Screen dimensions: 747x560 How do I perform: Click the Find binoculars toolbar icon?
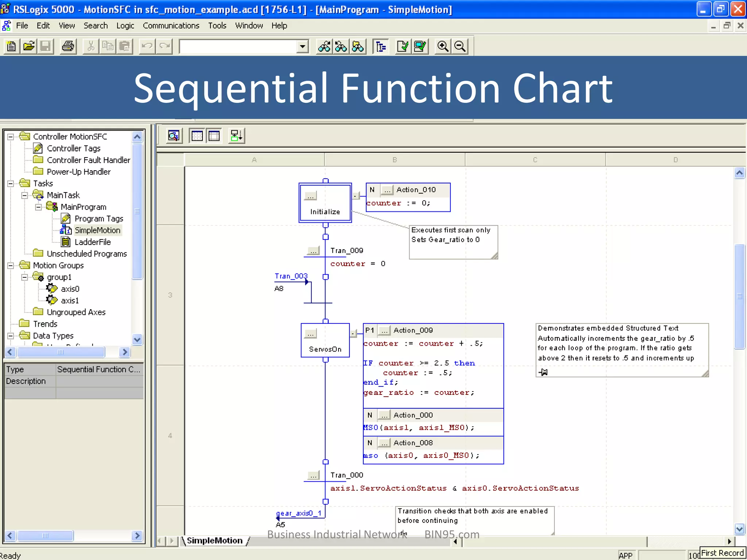324,46
